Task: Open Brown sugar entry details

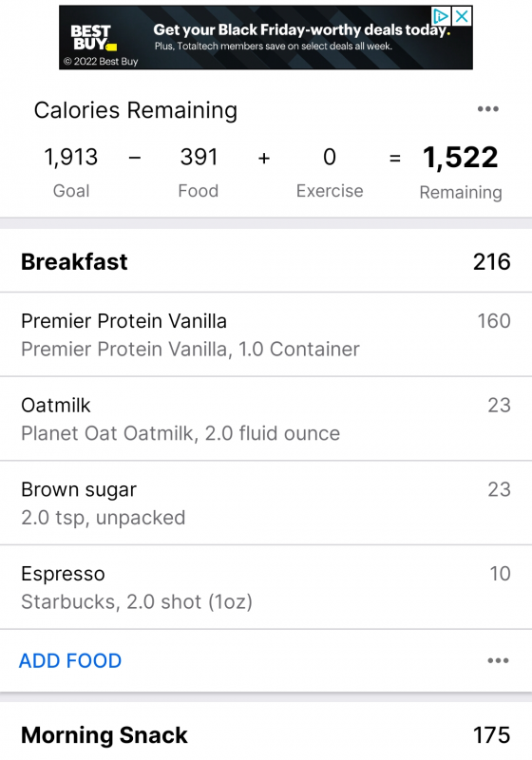Action: click(266, 503)
